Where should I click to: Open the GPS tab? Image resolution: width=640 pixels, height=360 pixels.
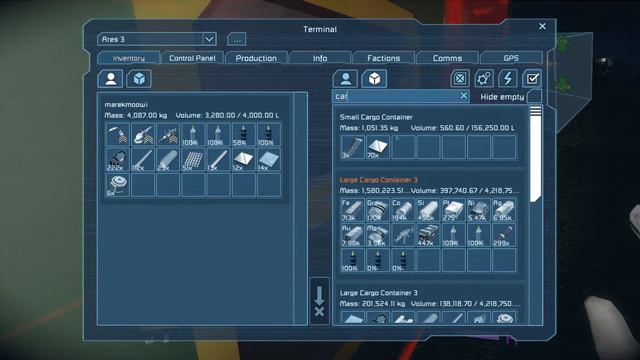tap(511, 58)
